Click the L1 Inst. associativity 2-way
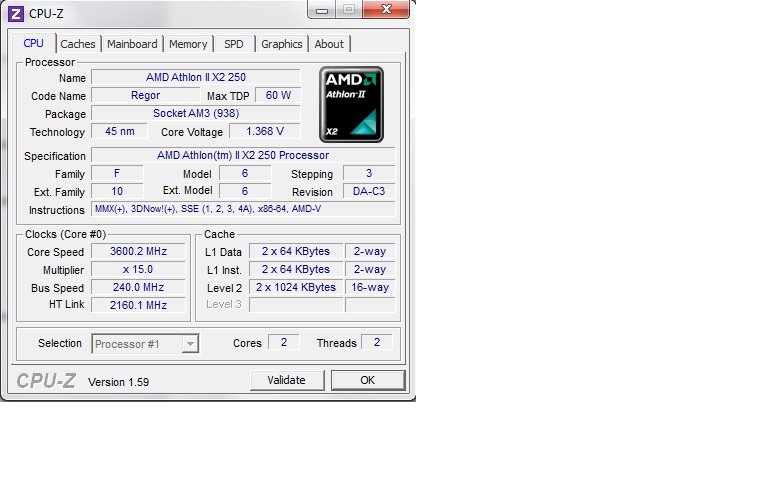The image size is (768, 480). [x=370, y=269]
